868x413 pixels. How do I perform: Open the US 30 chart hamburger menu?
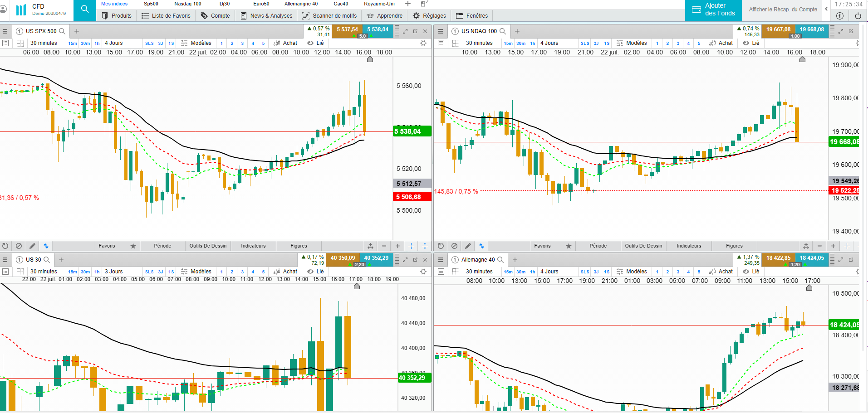pos(5,260)
